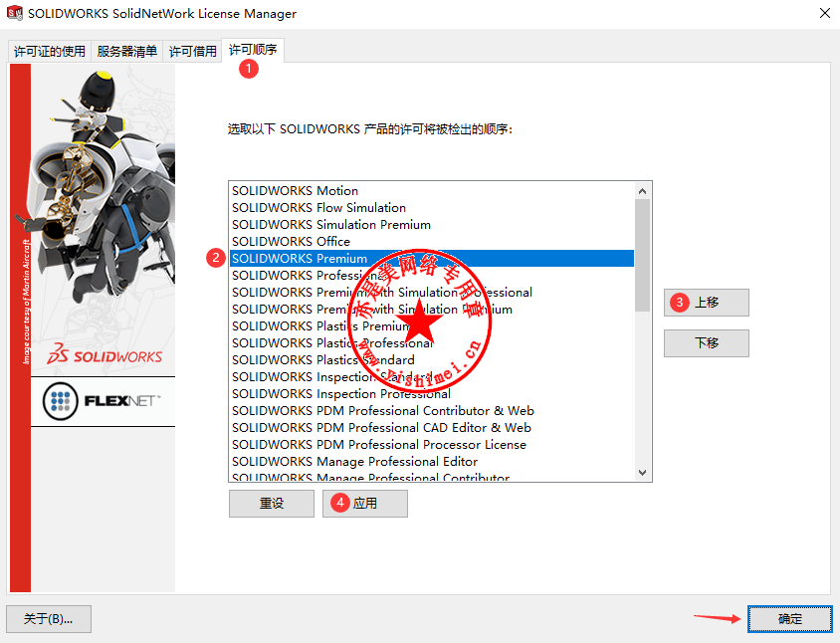Click the SOLIDWORKS app icon in title bar
This screenshot has height=643, width=840.
(x=15, y=13)
